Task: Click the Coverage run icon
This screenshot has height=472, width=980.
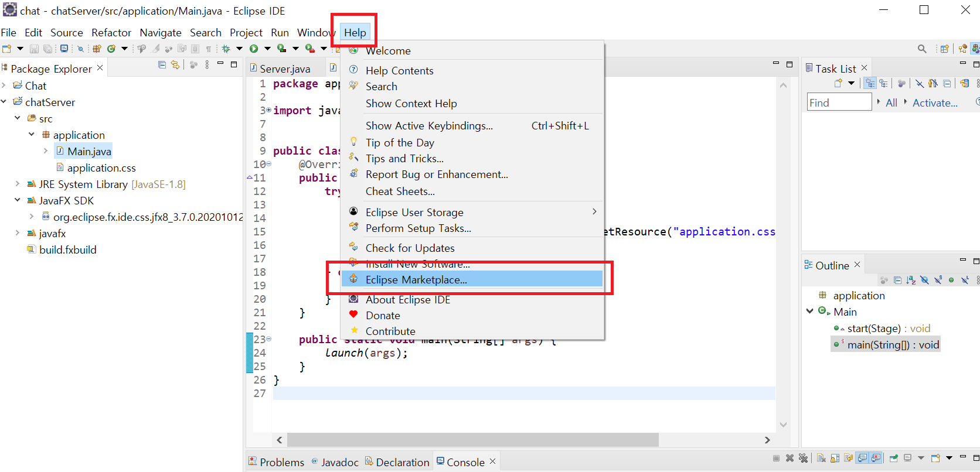Action: point(282,49)
